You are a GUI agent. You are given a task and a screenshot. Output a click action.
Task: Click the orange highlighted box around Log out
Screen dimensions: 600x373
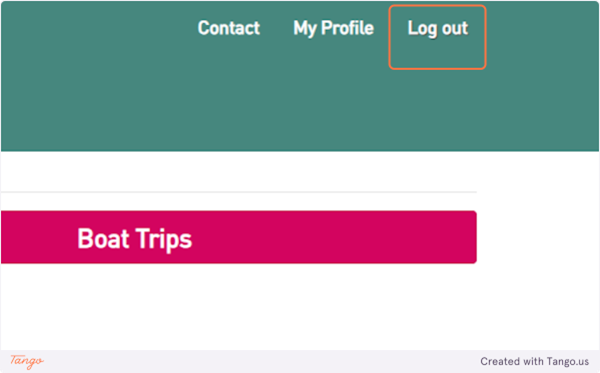click(437, 37)
